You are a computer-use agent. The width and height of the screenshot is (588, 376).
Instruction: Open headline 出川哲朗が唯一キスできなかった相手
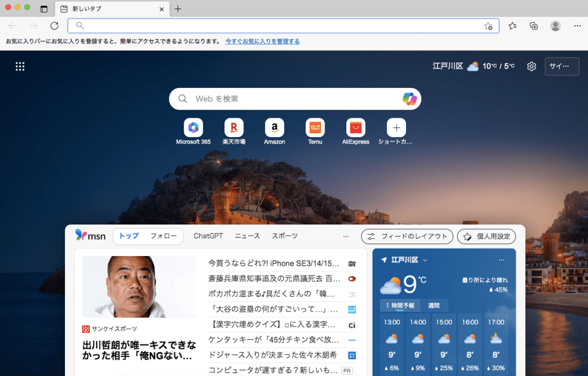coord(139,350)
